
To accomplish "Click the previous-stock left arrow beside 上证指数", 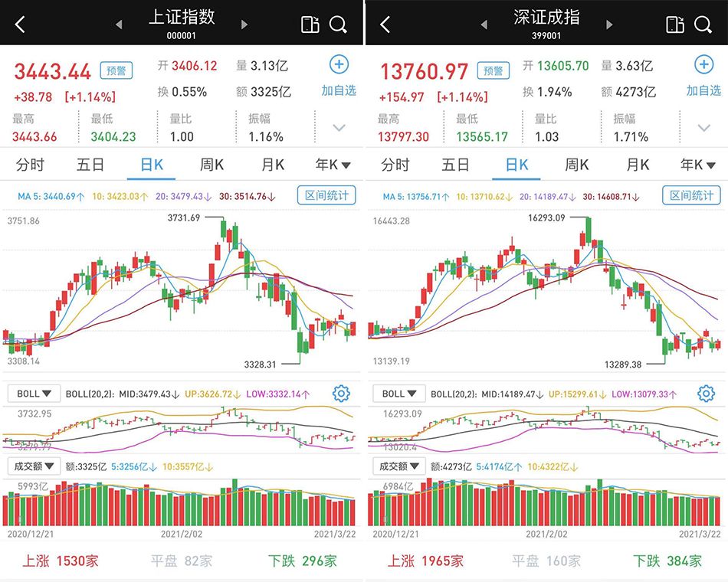I will pos(119,24).
